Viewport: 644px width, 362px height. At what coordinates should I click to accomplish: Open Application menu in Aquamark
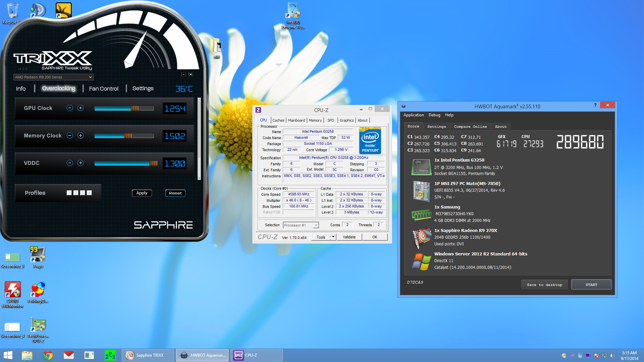[x=414, y=115]
